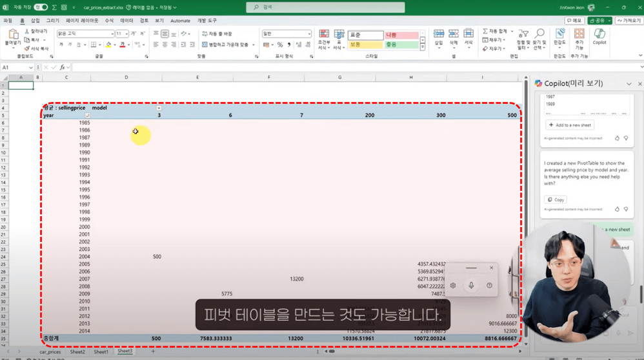Click the Paste clipboard icon

click(x=13, y=34)
